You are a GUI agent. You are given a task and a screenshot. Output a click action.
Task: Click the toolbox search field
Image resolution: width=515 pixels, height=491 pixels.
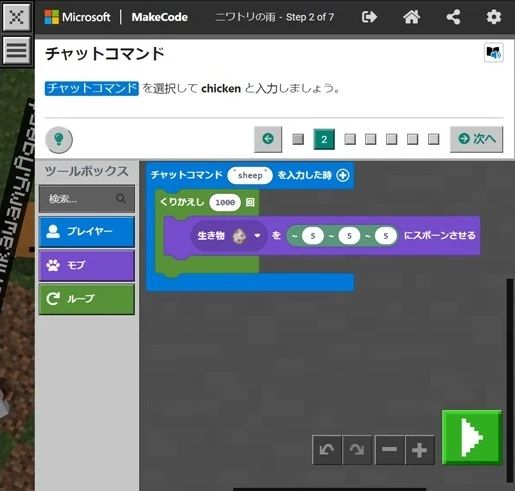tap(87, 199)
